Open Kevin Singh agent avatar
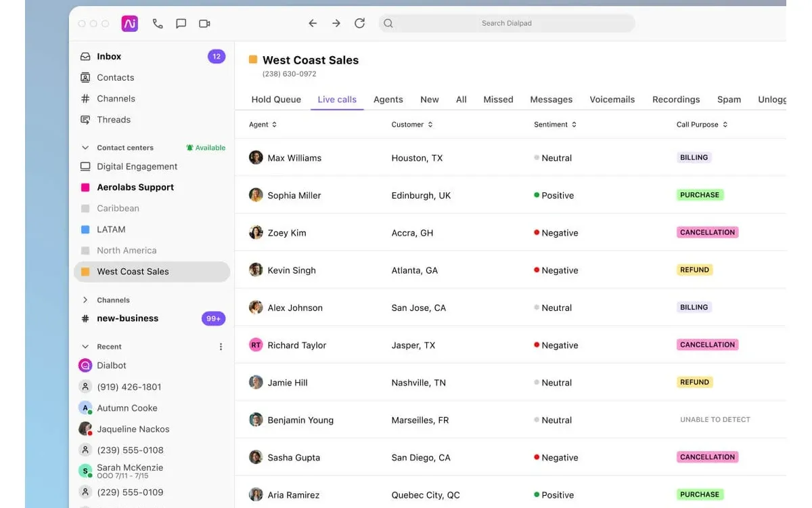The height and width of the screenshot is (508, 812). [256, 270]
